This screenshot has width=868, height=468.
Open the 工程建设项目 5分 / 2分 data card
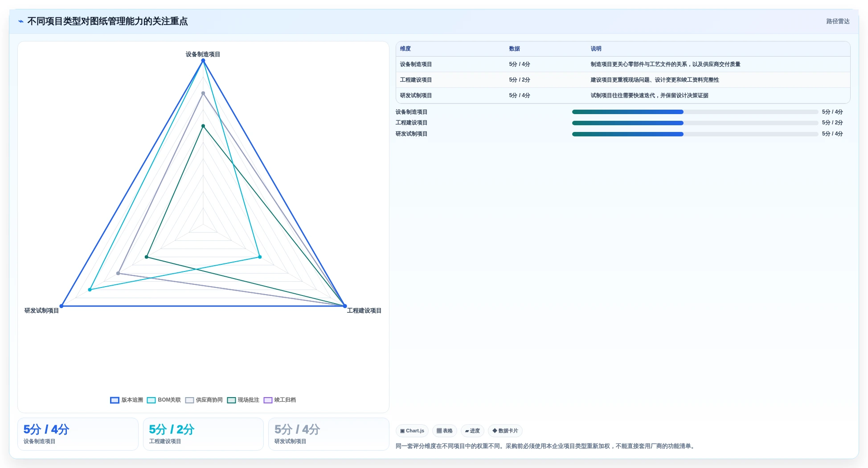[203, 434]
